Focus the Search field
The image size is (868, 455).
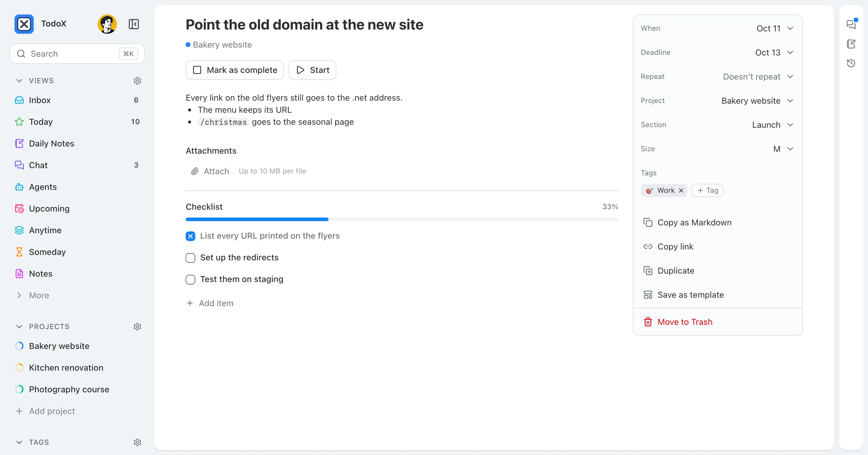[x=77, y=54]
